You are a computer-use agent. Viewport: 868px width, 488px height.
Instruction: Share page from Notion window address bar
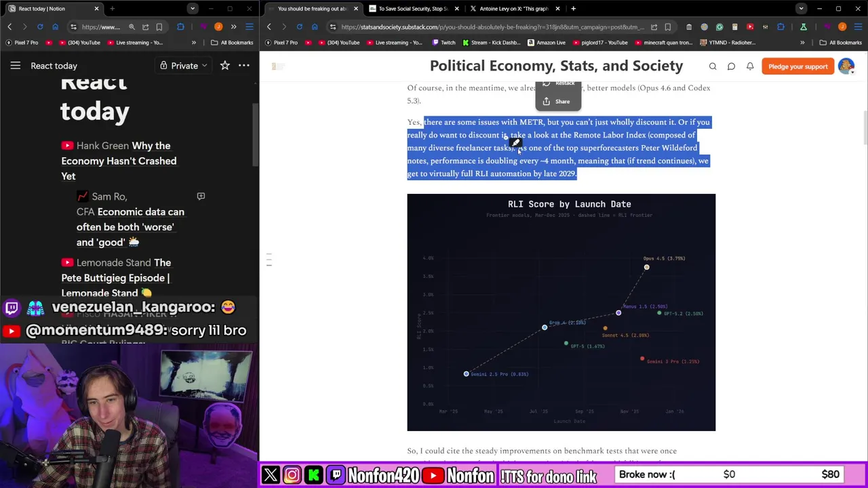[x=145, y=27]
